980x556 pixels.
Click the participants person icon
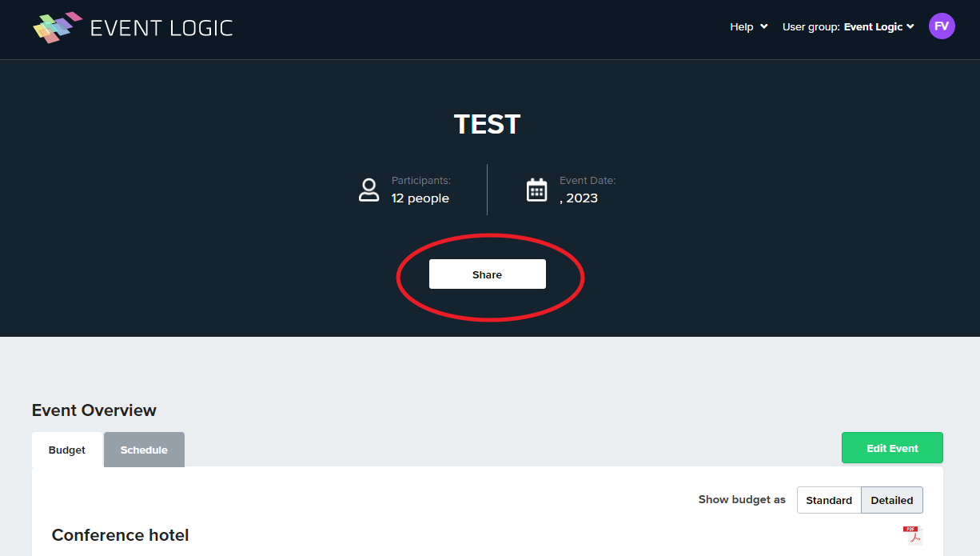[369, 190]
